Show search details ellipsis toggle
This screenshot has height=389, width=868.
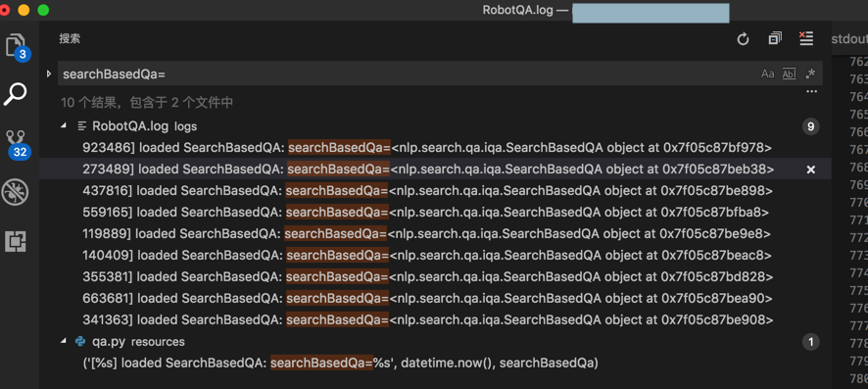coord(811,92)
